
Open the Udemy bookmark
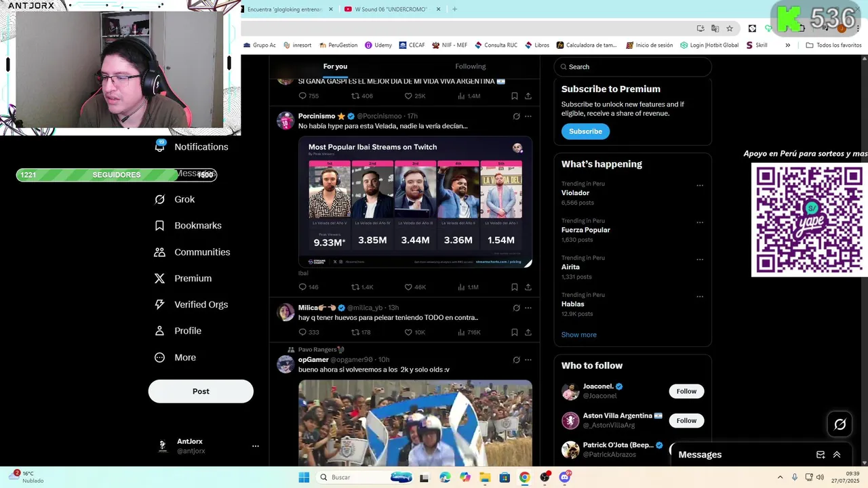378,45
